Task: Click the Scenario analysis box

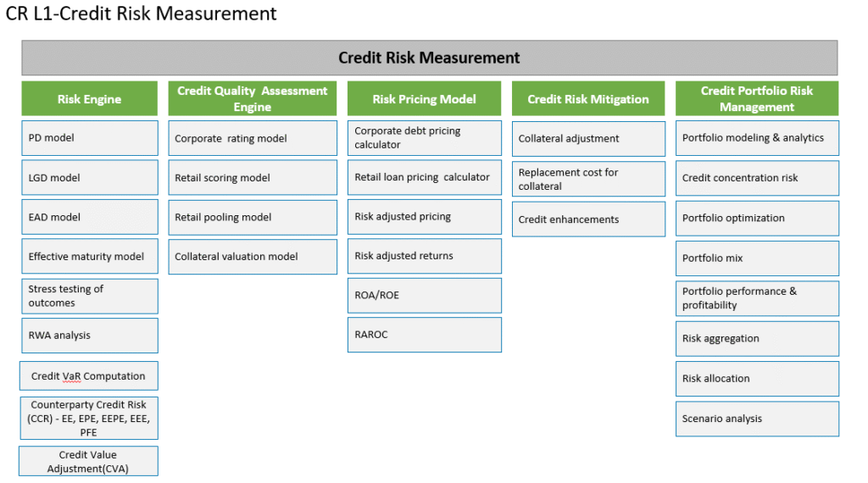Action: click(x=757, y=419)
